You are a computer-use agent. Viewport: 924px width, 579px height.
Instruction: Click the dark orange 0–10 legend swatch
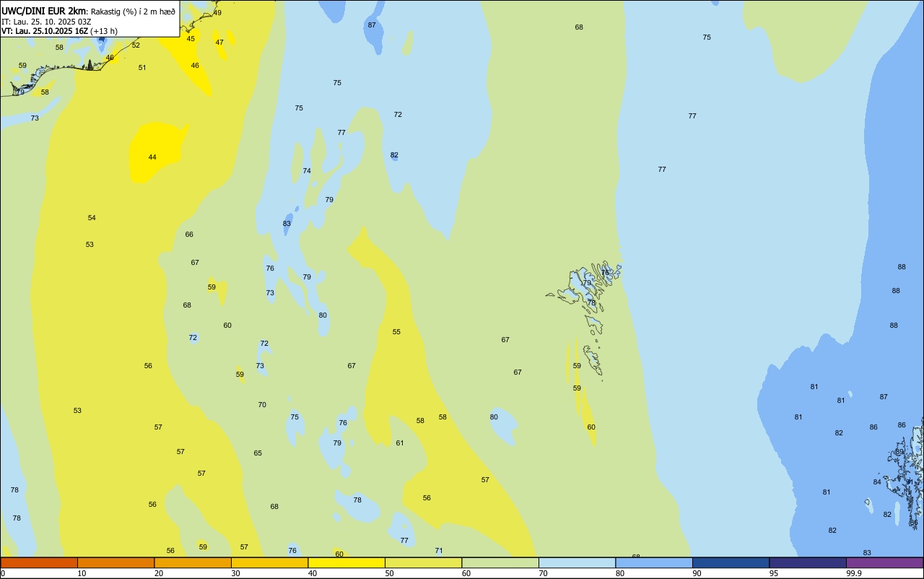(x=39, y=562)
